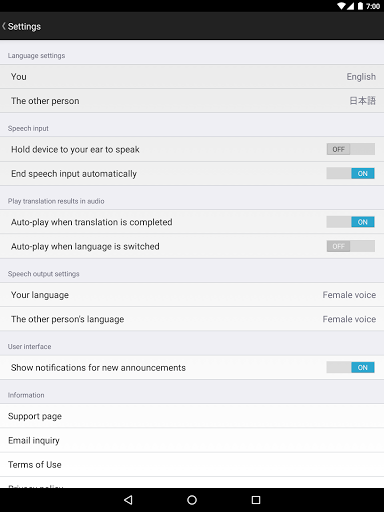Disable End speech input automatically switch
384x512 pixels.
(x=351, y=173)
